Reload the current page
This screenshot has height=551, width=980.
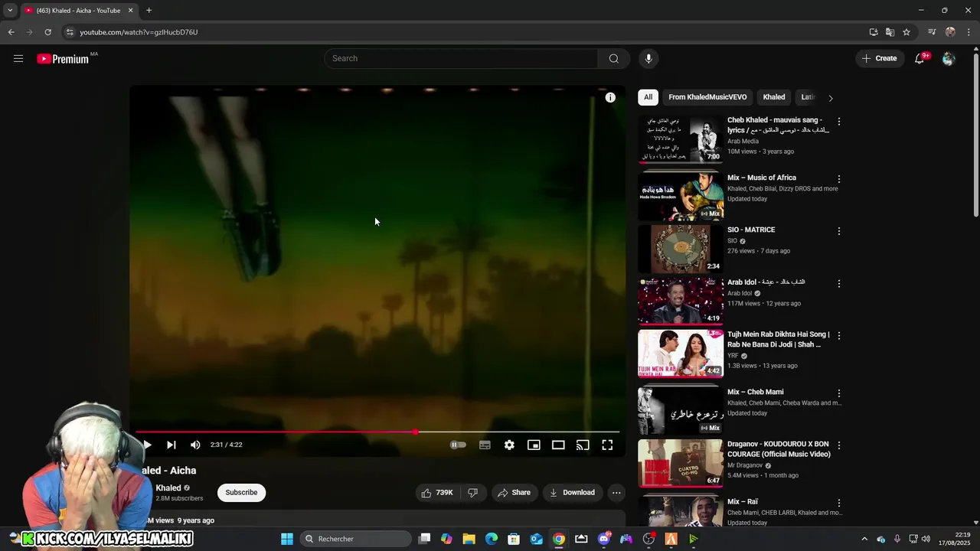point(47,32)
